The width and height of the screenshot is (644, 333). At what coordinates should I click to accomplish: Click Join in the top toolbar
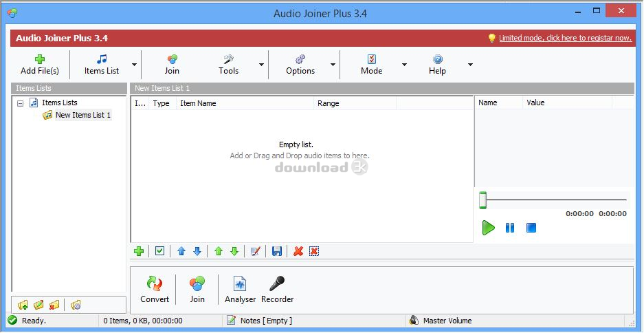click(172, 65)
